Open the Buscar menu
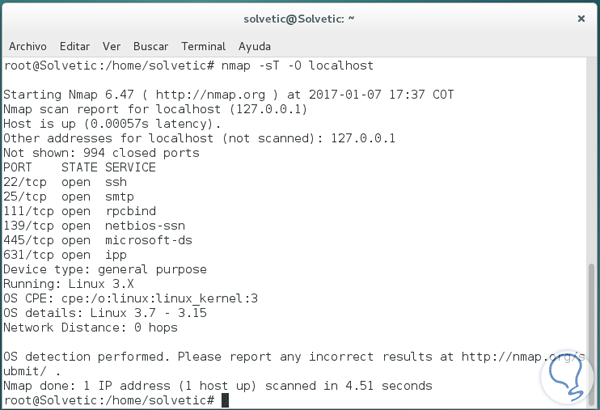 pos(151,46)
